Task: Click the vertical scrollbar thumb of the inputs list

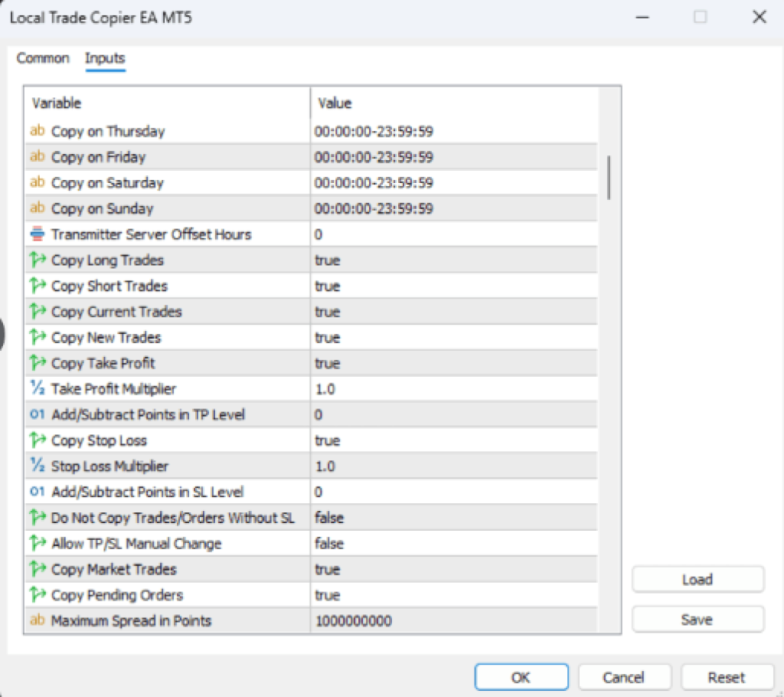Action: (609, 178)
